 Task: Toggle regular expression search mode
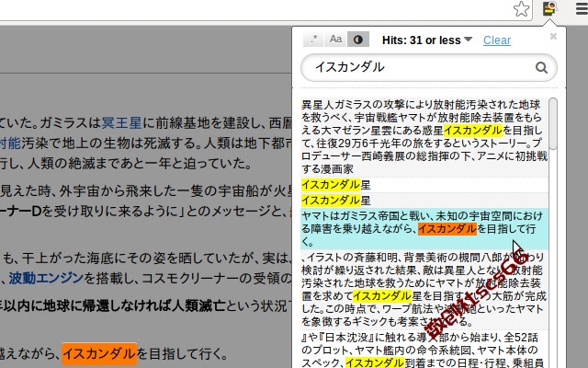pyautogui.click(x=314, y=39)
